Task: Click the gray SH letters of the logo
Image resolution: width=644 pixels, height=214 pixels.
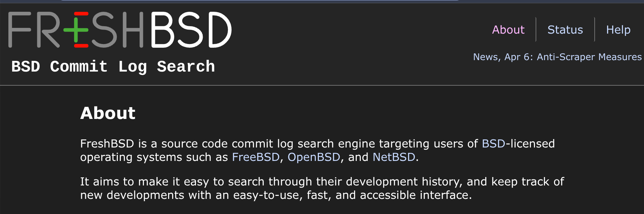Action: coord(117,30)
